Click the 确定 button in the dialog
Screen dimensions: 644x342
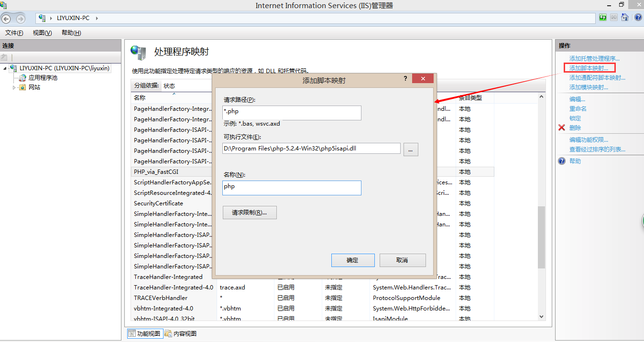(x=353, y=260)
